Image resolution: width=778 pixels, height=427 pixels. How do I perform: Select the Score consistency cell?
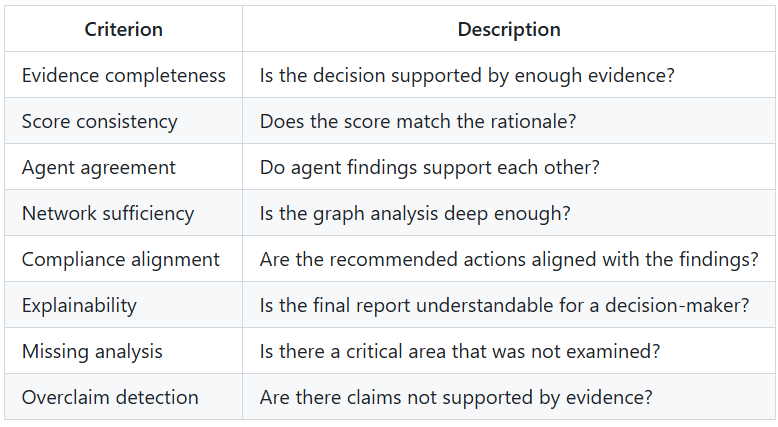point(124,122)
